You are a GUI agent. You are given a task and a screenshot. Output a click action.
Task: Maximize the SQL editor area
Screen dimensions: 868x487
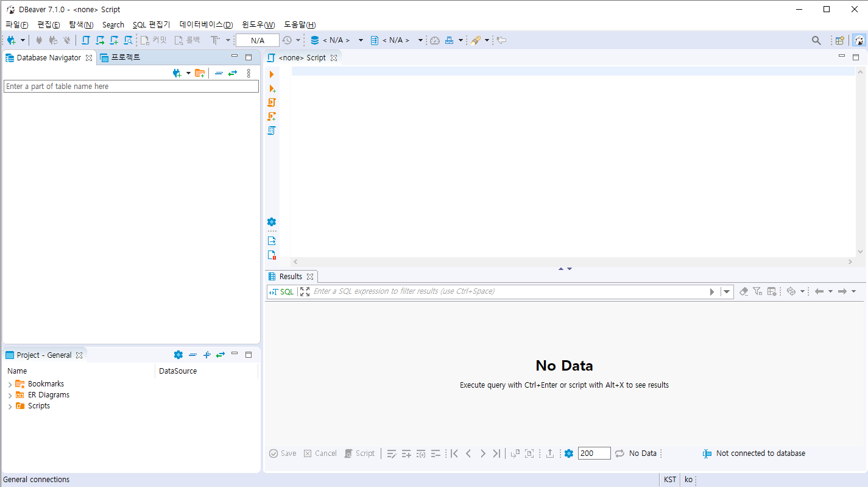point(856,57)
